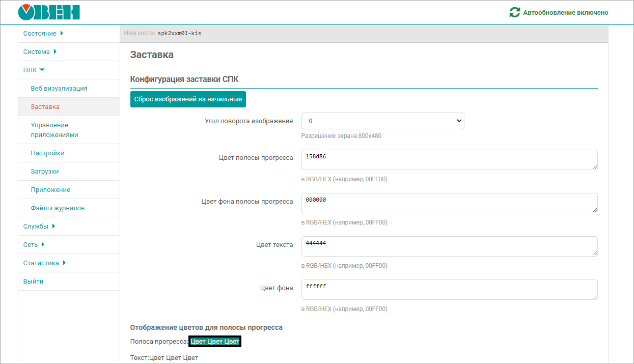Click Выйти to log out
This screenshot has height=364, width=634.
(x=33, y=282)
